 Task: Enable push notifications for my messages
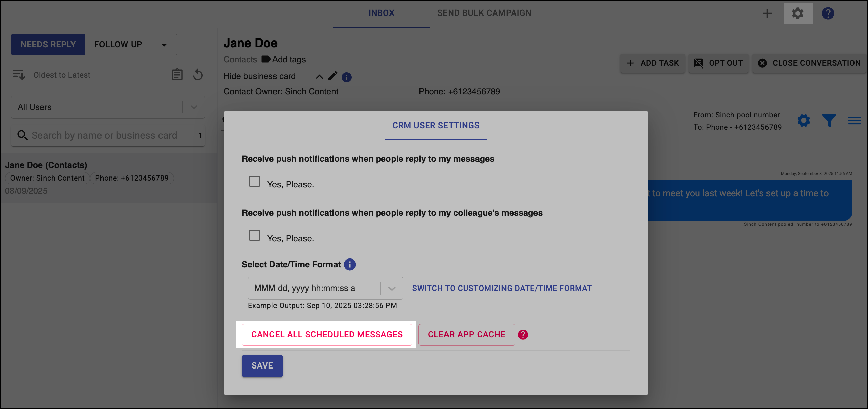click(254, 182)
